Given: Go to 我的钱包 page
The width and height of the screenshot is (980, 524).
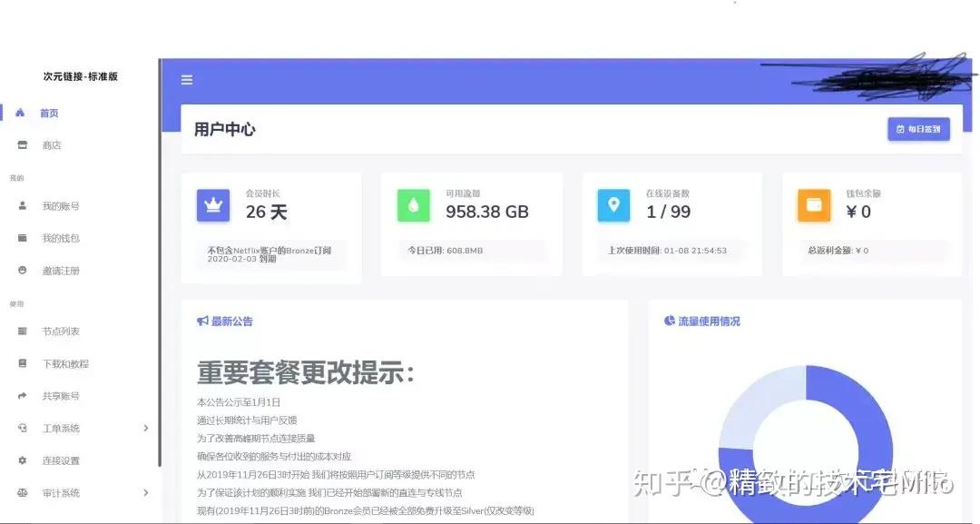Looking at the screenshot, I should [61, 238].
